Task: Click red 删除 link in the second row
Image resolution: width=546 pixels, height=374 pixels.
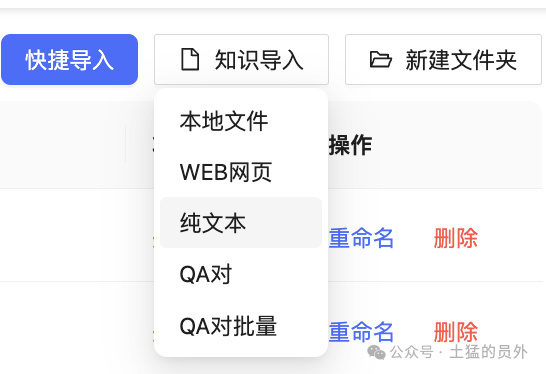Action: pos(455,332)
